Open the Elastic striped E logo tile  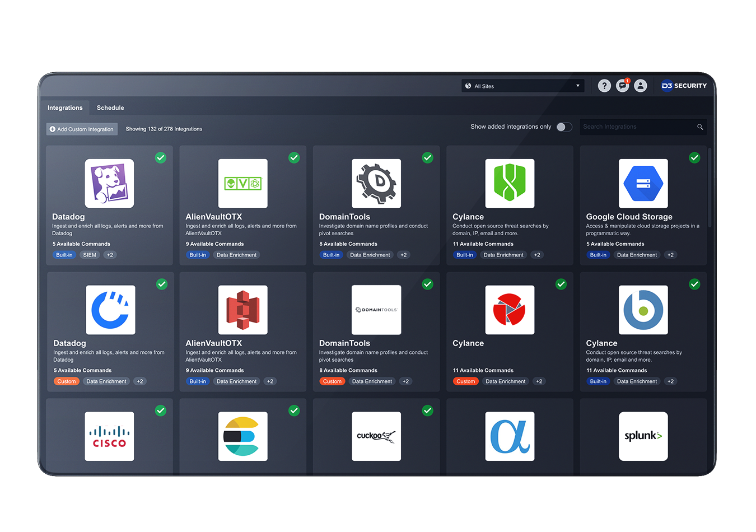(x=242, y=436)
